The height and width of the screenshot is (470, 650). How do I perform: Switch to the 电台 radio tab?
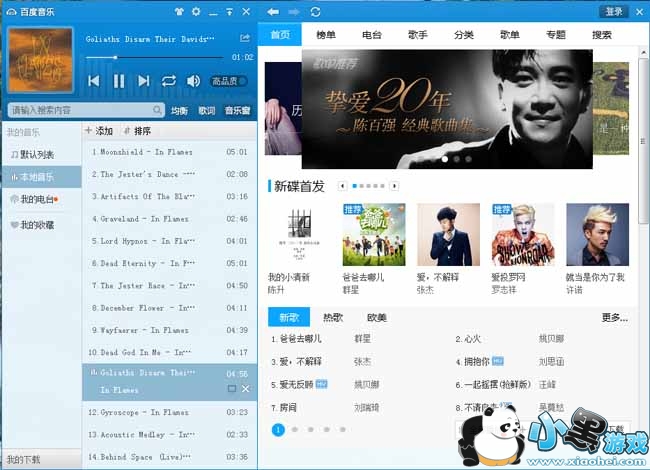372,35
